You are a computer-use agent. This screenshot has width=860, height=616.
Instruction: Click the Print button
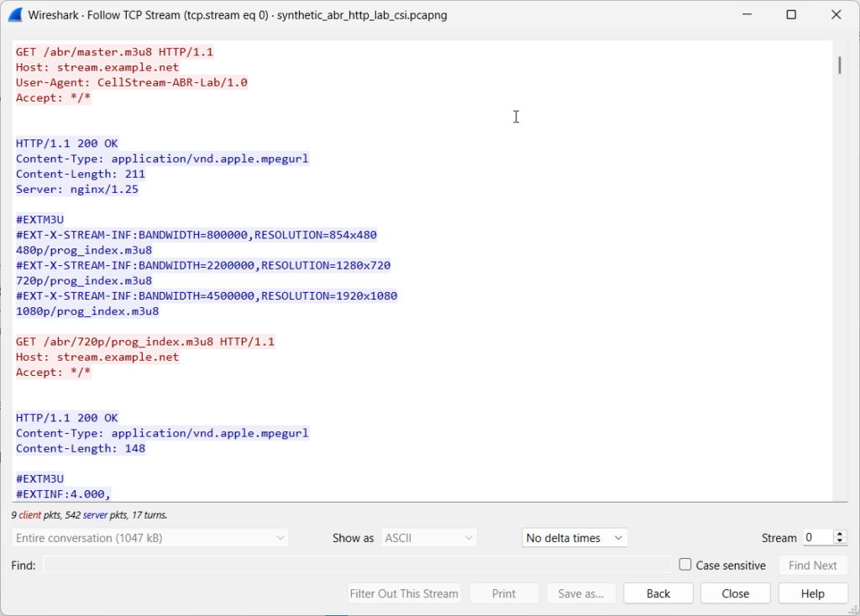point(504,593)
